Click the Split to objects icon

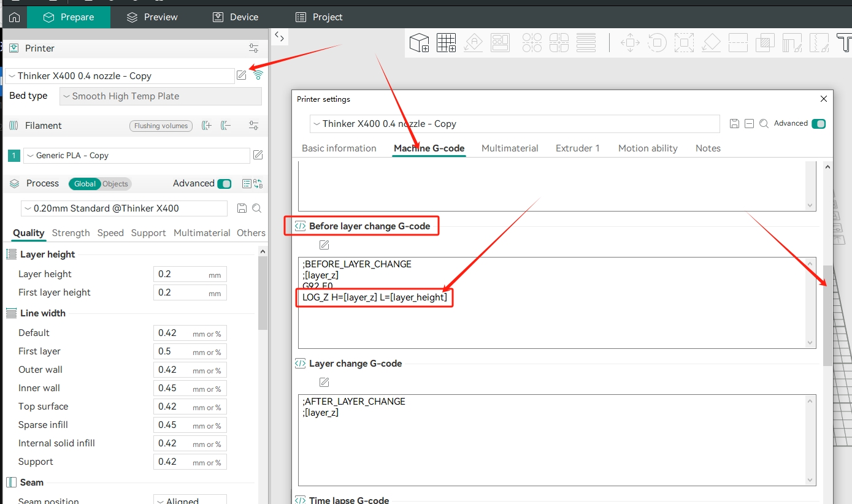pos(532,42)
